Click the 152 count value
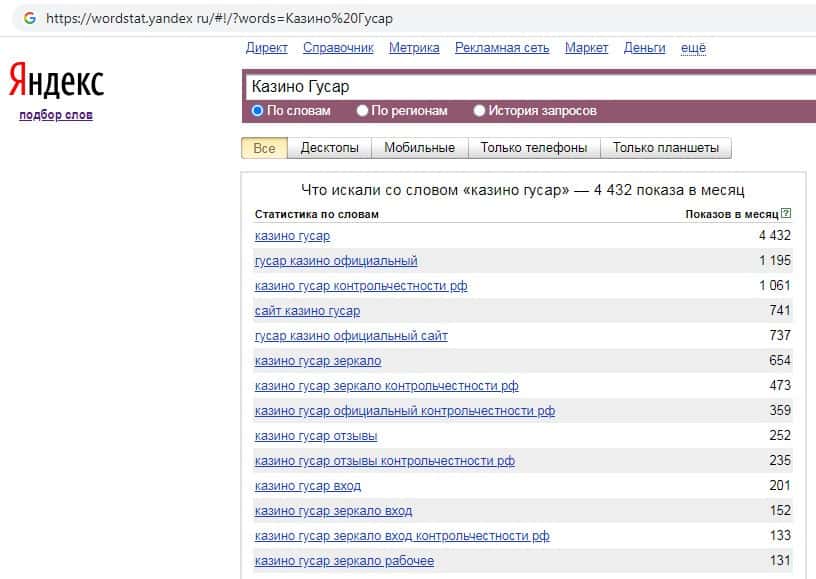 pyautogui.click(x=780, y=510)
